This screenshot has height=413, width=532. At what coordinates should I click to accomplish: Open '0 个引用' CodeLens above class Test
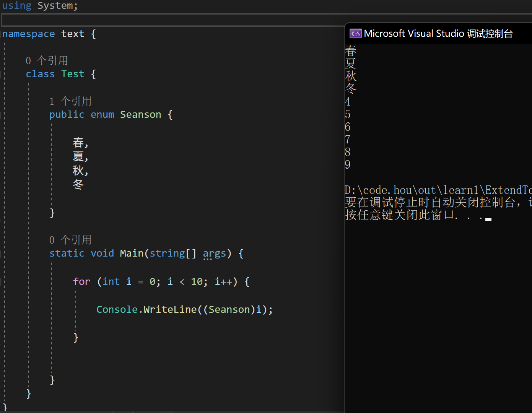[47, 60]
